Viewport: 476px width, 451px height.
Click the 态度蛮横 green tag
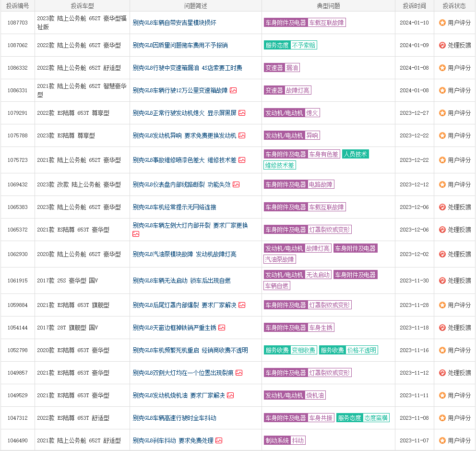pyautogui.click(x=376, y=418)
